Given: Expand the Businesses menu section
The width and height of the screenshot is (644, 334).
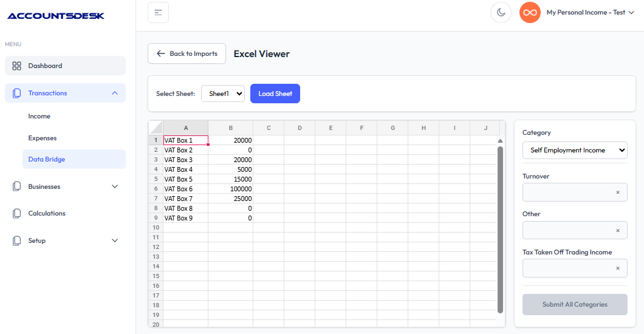Looking at the screenshot, I should pos(65,186).
